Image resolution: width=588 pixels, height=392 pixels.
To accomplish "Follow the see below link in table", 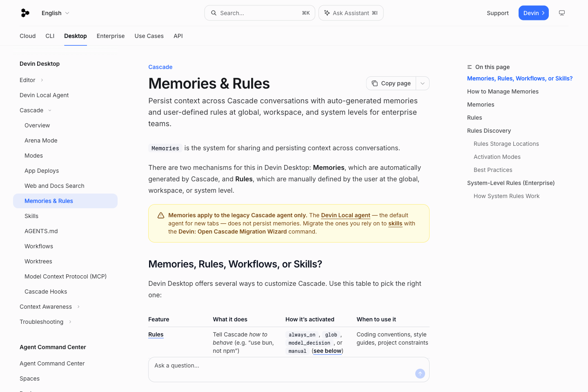I will point(327,351).
